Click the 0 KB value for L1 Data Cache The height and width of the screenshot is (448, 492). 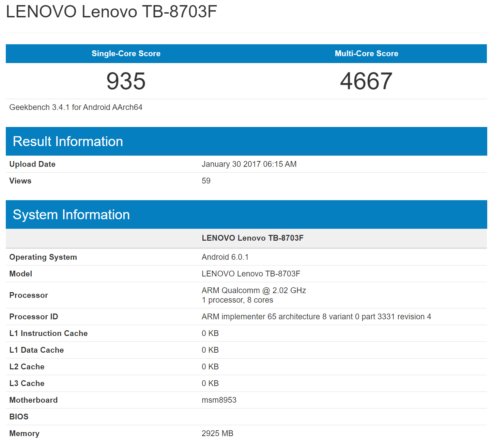pos(210,350)
